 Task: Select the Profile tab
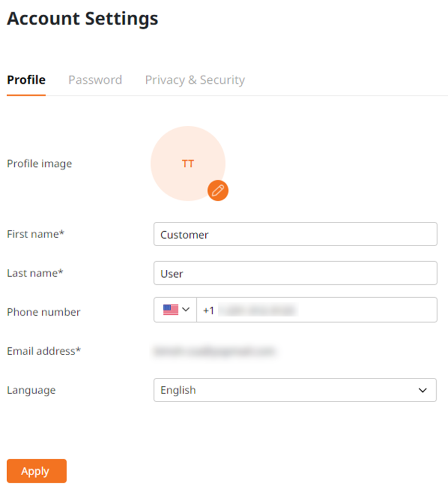[26, 80]
